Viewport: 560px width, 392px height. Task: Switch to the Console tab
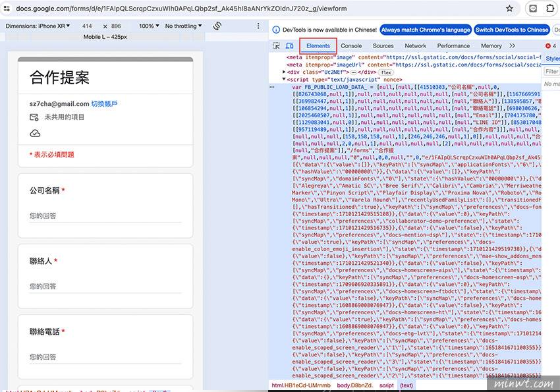click(x=351, y=45)
